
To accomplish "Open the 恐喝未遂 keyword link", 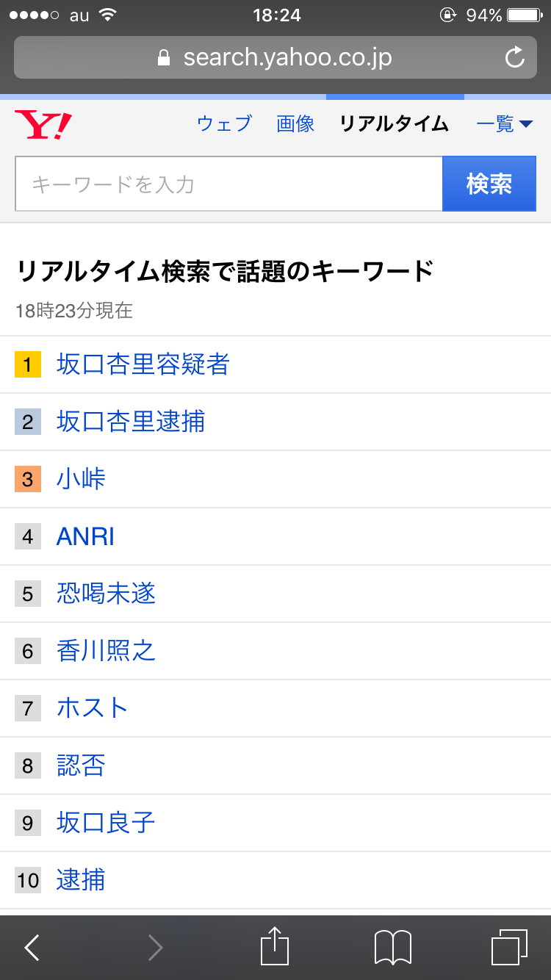I will [106, 594].
